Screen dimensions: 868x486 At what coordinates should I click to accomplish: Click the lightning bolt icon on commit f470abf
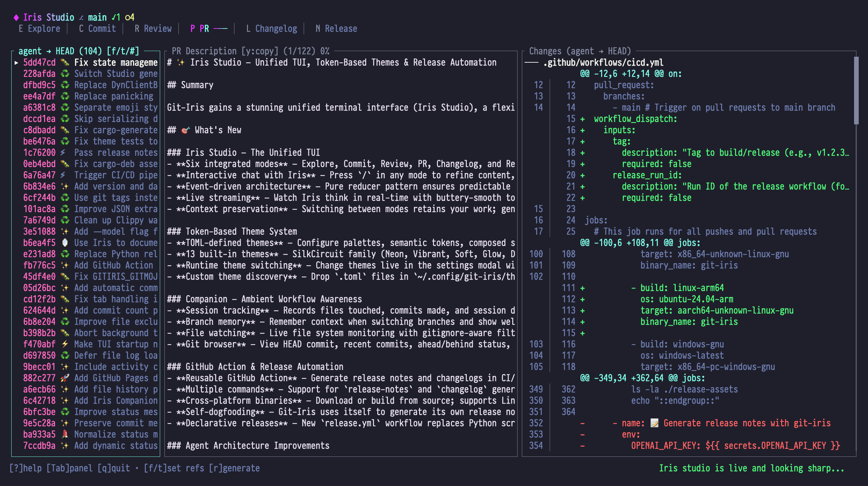coord(65,344)
